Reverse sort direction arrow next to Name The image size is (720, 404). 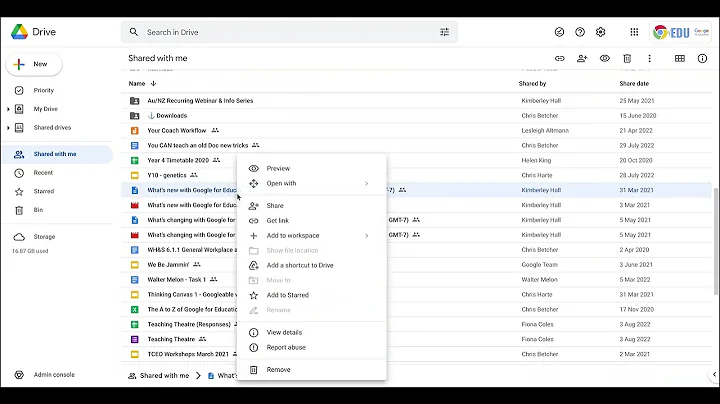coord(153,84)
